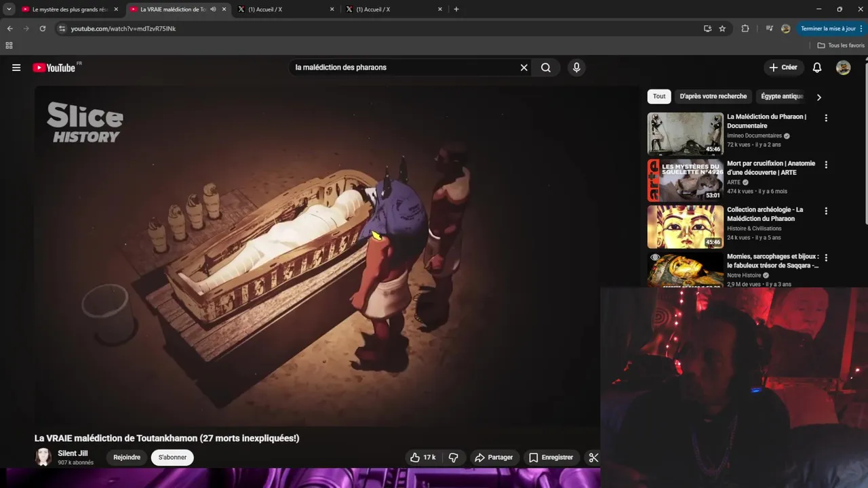The width and height of the screenshot is (868, 488).
Task: Reload the current page
Action: (42, 28)
